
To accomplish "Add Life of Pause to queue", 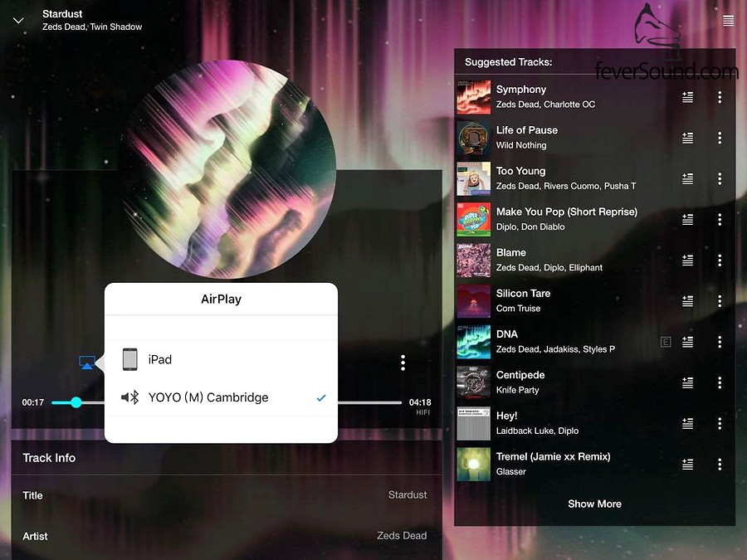I will tap(687, 138).
